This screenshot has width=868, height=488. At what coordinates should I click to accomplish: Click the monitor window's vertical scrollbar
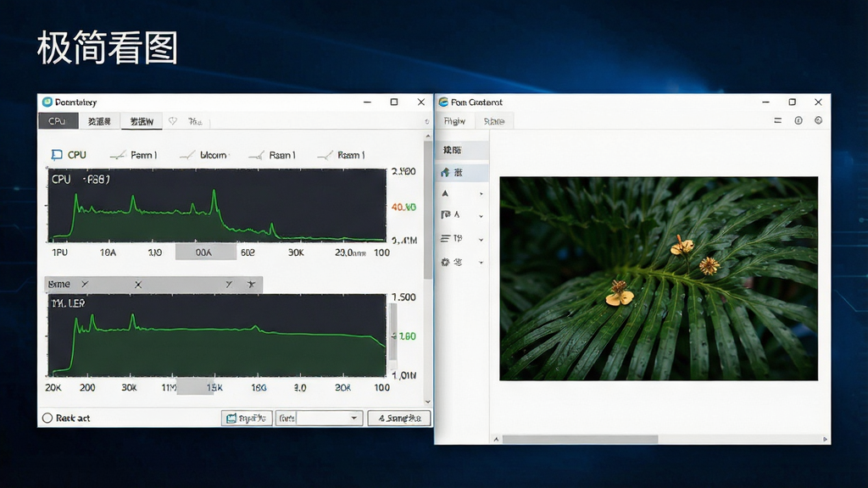click(427, 210)
